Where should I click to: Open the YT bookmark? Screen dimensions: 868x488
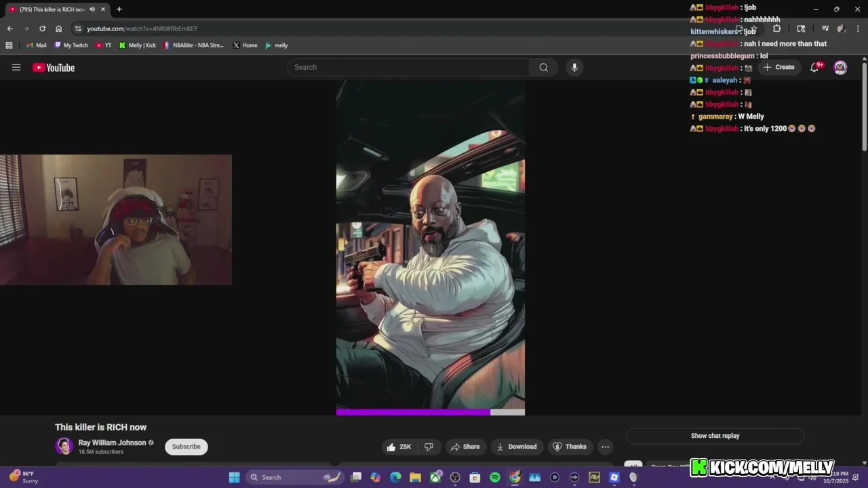point(104,45)
